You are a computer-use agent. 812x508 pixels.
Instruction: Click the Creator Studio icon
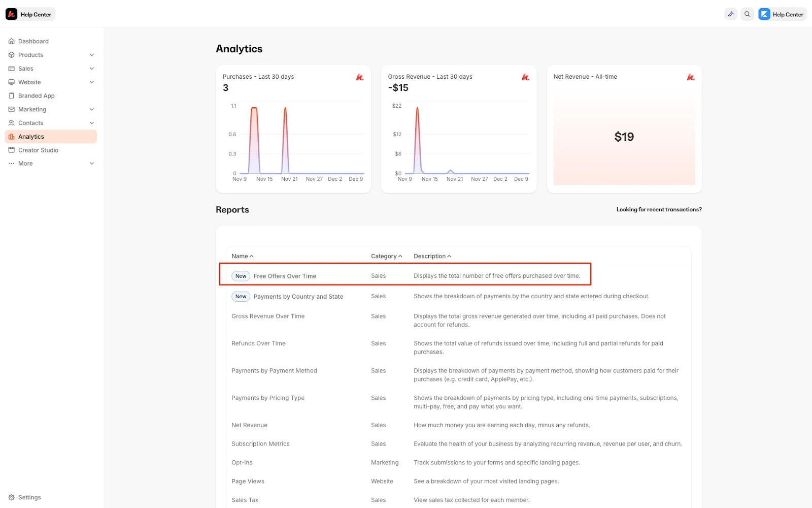pyautogui.click(x=11, y=150)
